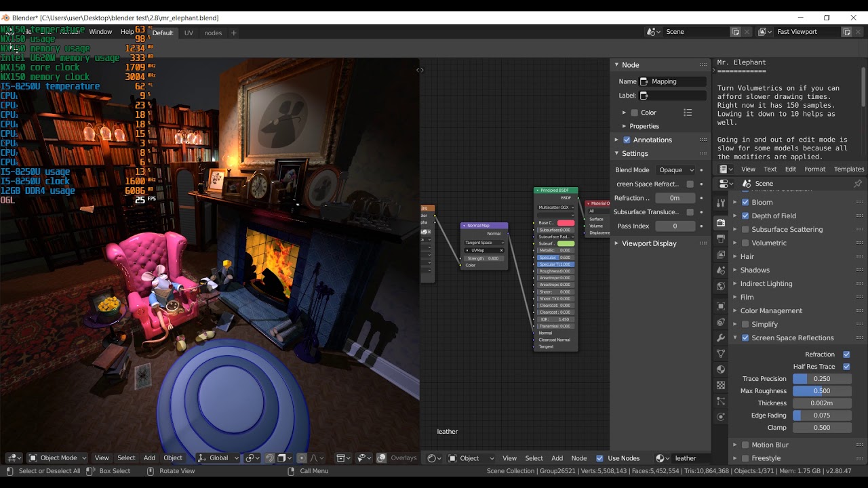
Task: Expand the Shadows panel
Action: point(755,270)
